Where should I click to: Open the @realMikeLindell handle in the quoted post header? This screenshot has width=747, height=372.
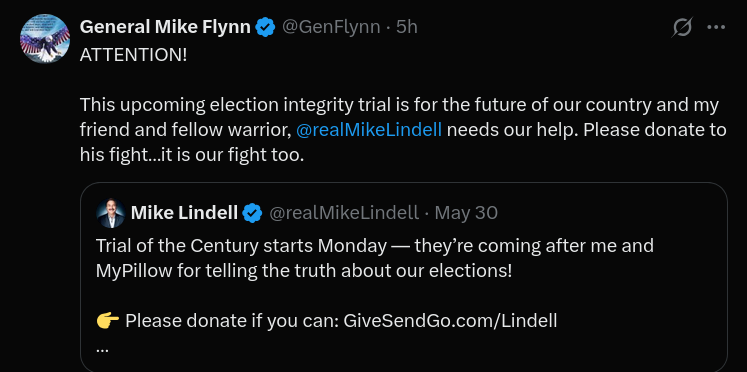[344, 213]
